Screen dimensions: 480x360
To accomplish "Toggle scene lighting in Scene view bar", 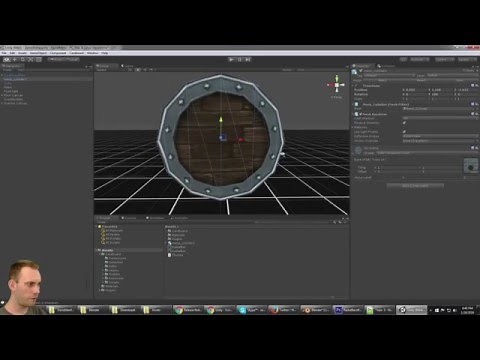I will (138, 70).
